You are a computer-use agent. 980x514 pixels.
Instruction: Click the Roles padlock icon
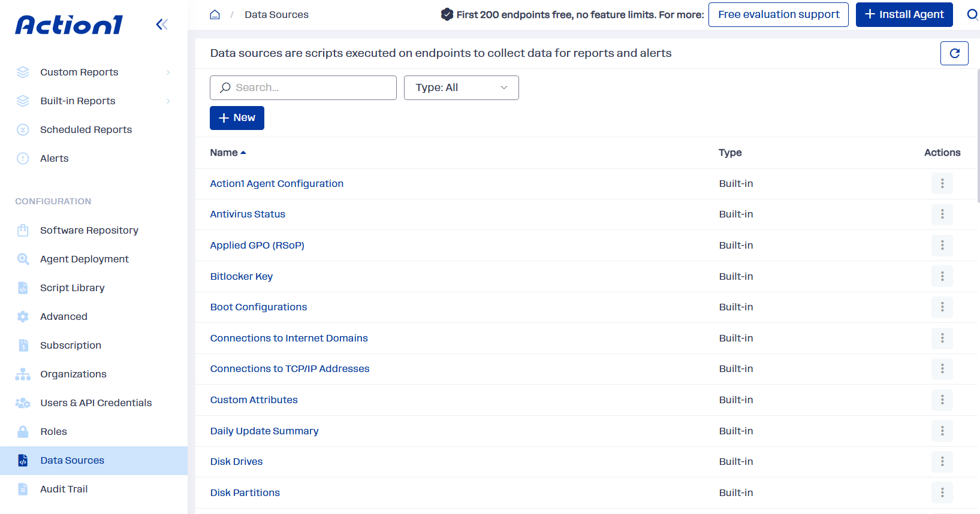click(x=23, y=431)
